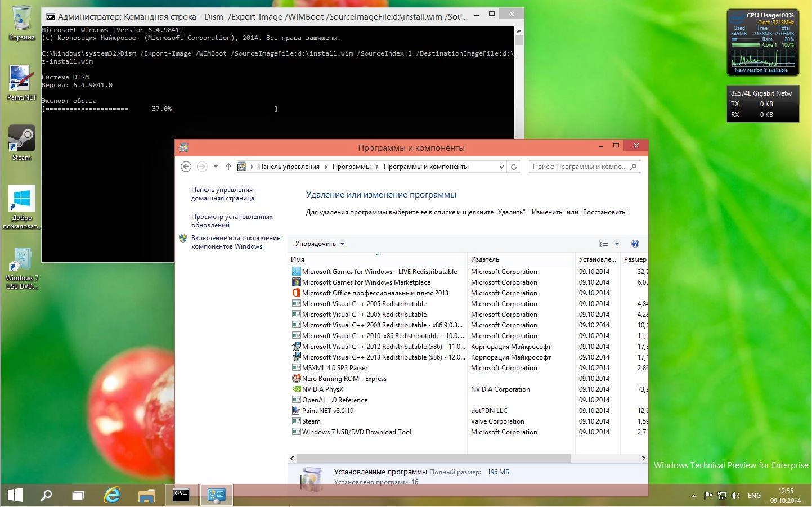Switch to Control Panel taskbar button
This screenshot has width=812, height=507.
[x=217, y=495]
